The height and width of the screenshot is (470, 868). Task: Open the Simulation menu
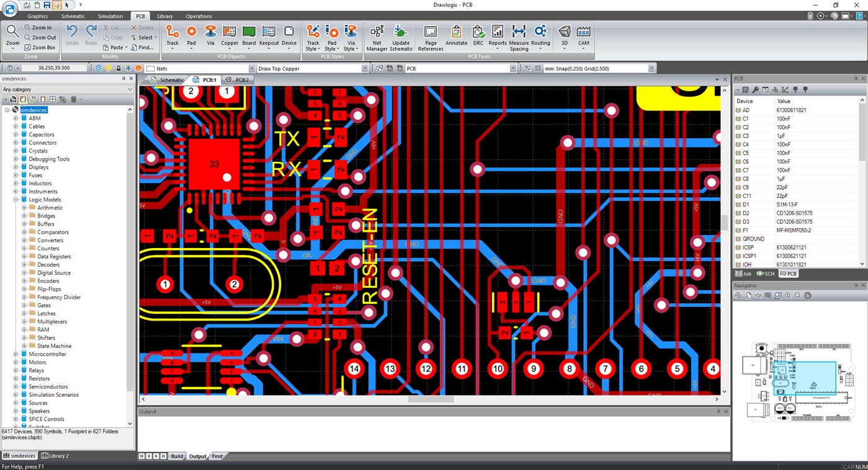110,16
